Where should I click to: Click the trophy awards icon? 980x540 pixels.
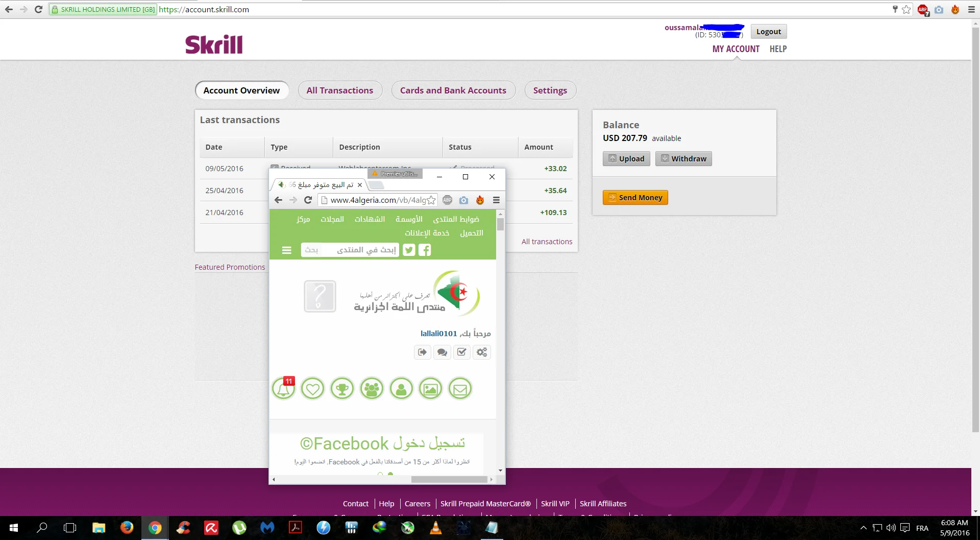tap(342, 389)
